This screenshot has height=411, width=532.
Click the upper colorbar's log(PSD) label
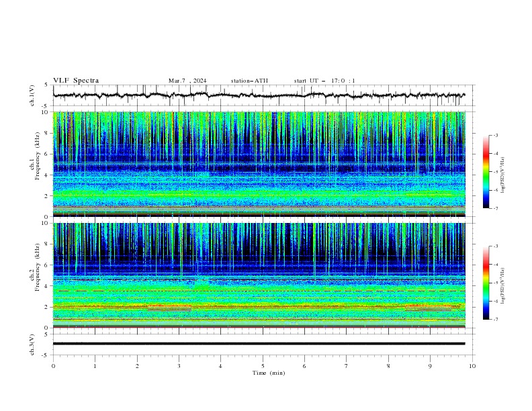(x=502, y=175)
